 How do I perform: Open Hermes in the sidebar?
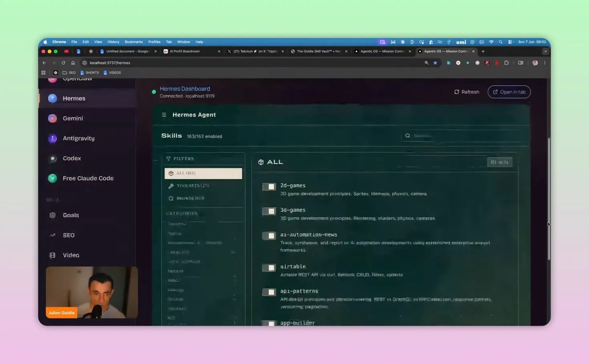[x=87, y=98]
